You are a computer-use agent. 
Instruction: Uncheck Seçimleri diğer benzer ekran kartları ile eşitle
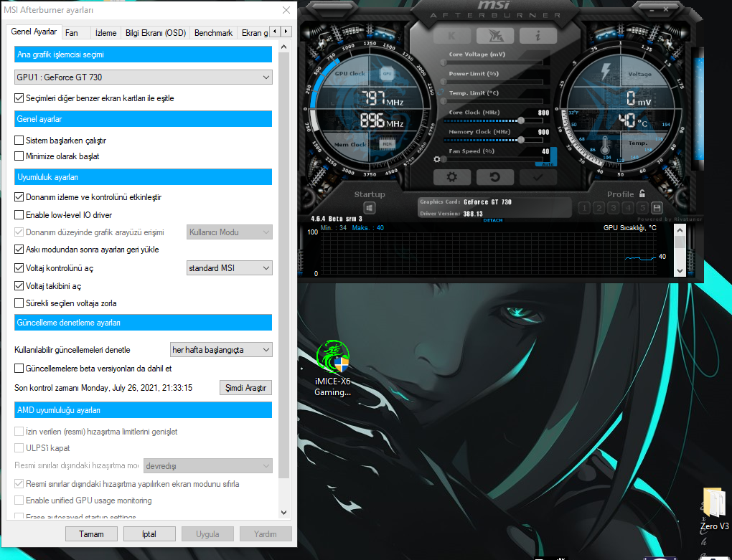[x=19, y=98]
